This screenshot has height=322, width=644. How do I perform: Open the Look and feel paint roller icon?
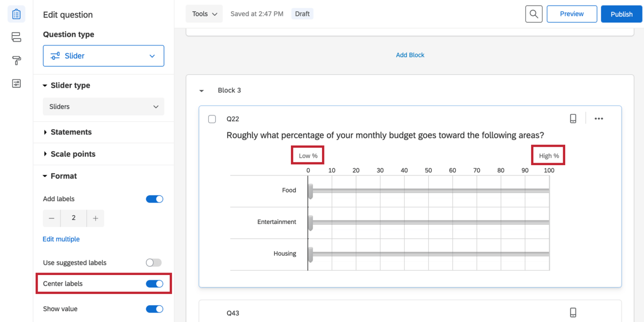(16, 60)
